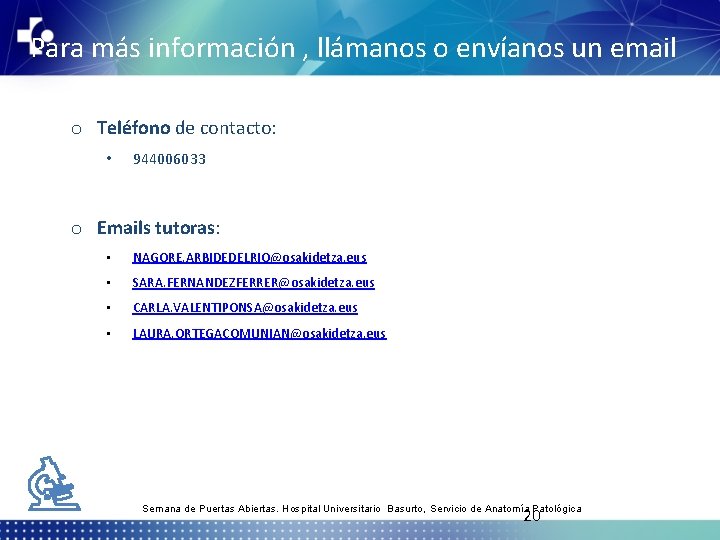Click the slide title 'Para más información'
720x540 pixels.
pyautogui.click(x=163, y=48)
